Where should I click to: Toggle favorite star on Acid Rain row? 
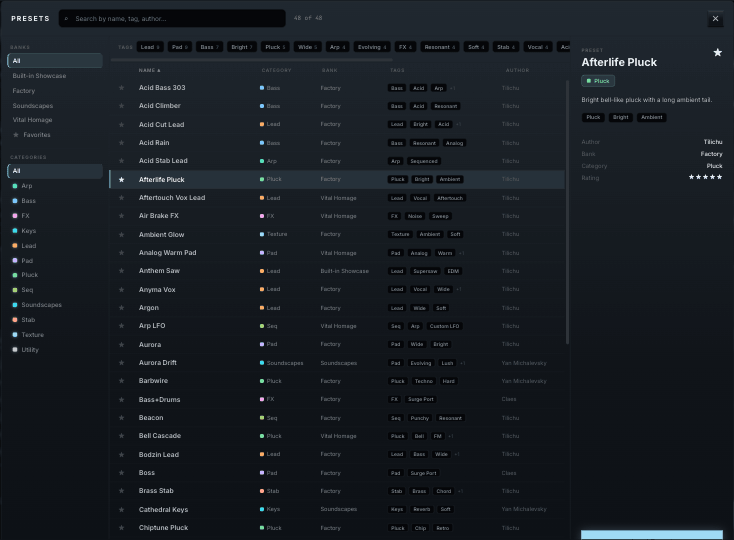122,143
